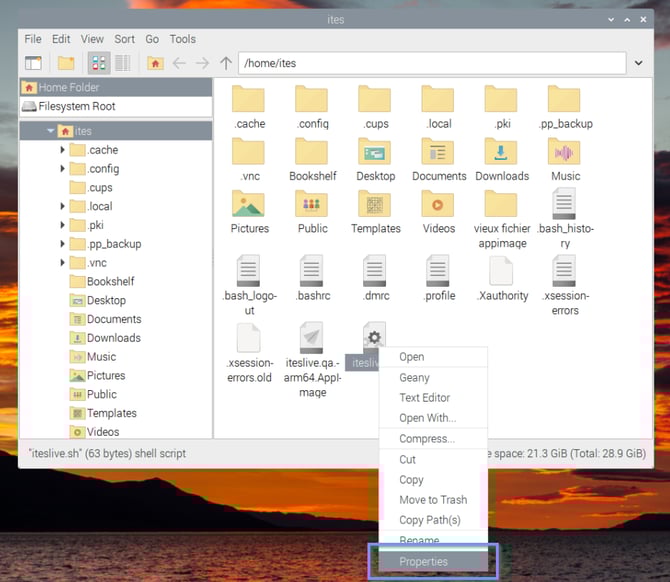Create a new folder from toolbar

[x=66, y=63]
